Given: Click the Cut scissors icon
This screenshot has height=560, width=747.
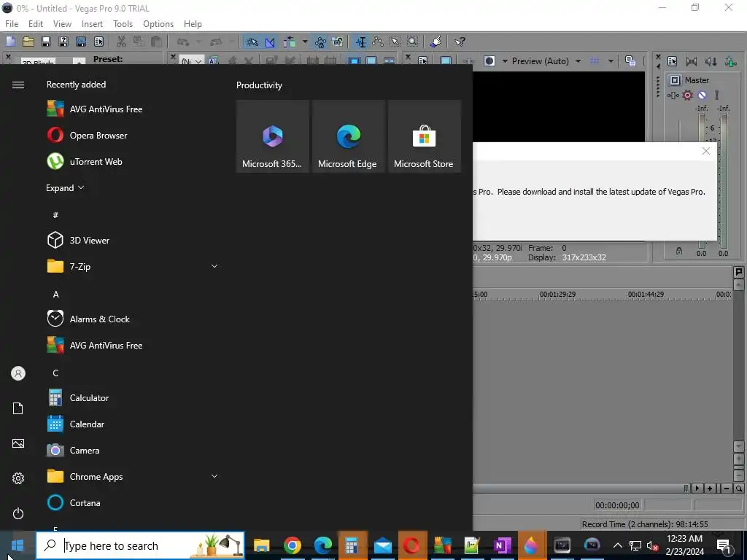Looking at the screenshot, I should pyautogui.click(x=121, y=42).
